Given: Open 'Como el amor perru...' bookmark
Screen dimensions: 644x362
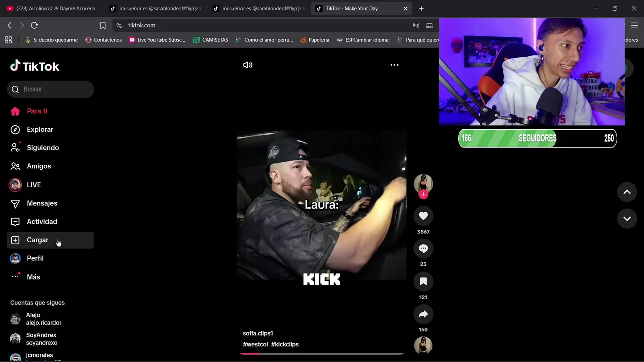Looking at the screenshot, I should point(264,40).
